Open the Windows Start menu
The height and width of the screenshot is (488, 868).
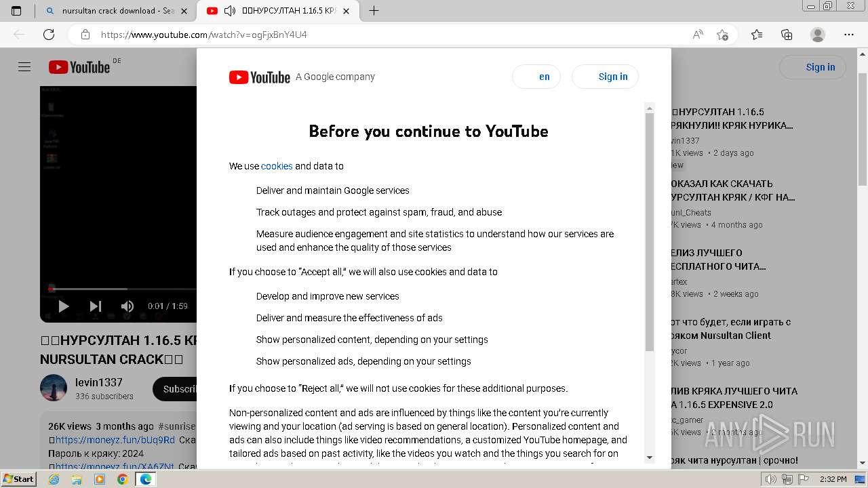coord(18,479)
